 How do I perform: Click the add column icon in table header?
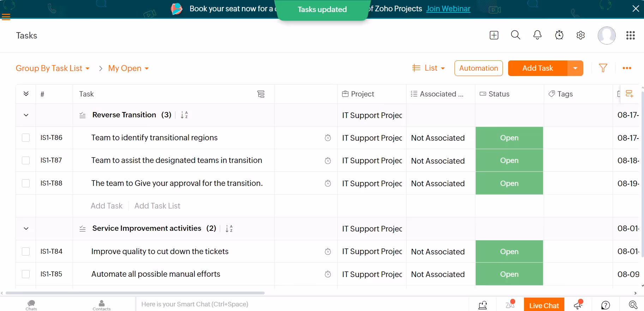629,94
